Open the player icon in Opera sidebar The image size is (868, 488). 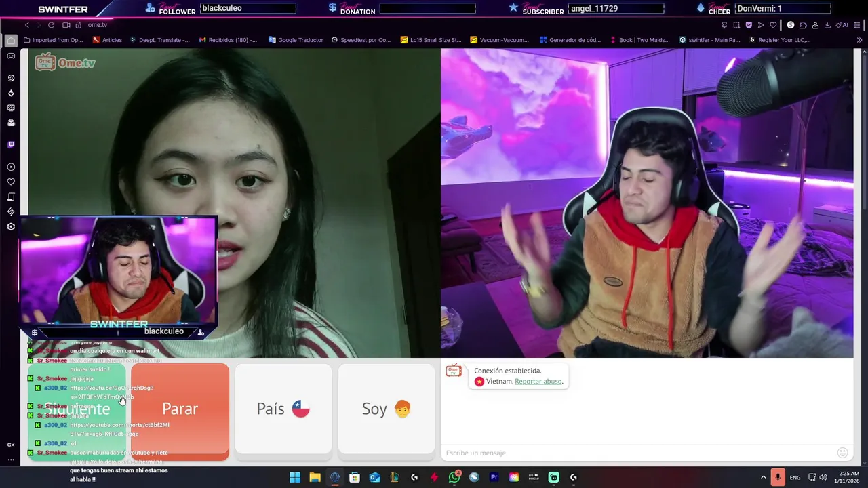pos(11,167)
